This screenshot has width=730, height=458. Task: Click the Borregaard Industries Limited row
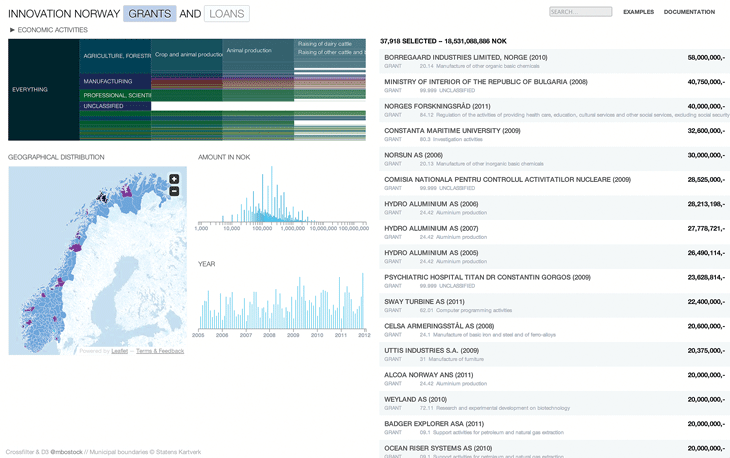554,61
